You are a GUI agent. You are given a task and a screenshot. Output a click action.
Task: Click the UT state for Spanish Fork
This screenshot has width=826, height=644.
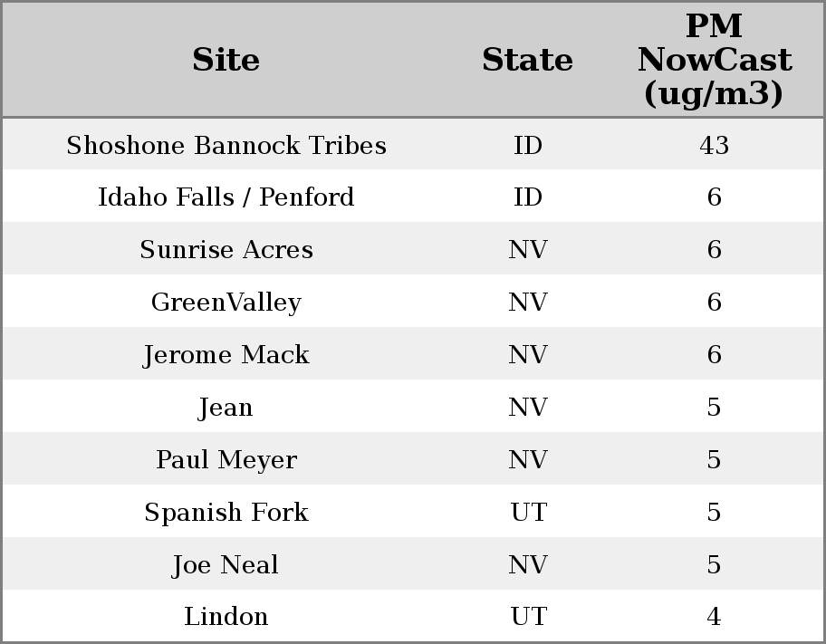point(528,513)
